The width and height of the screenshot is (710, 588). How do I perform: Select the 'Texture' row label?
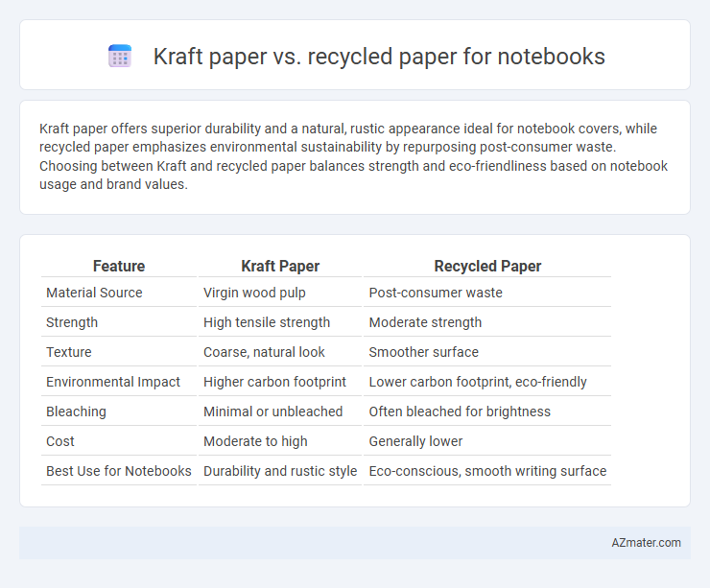click(69, 352)
